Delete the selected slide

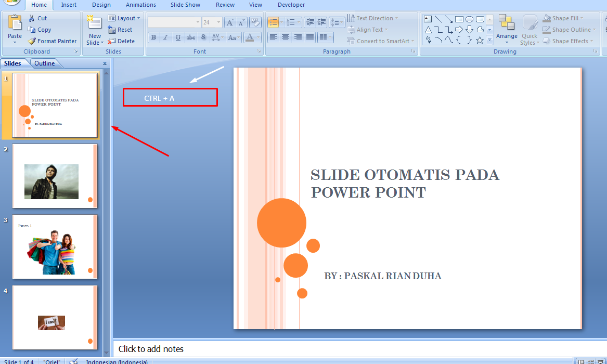coord(121,41)
